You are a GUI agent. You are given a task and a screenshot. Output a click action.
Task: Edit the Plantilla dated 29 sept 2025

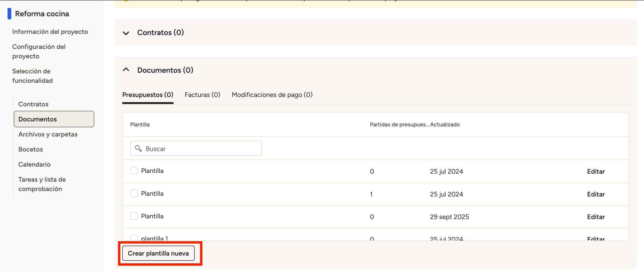point(596,217)
